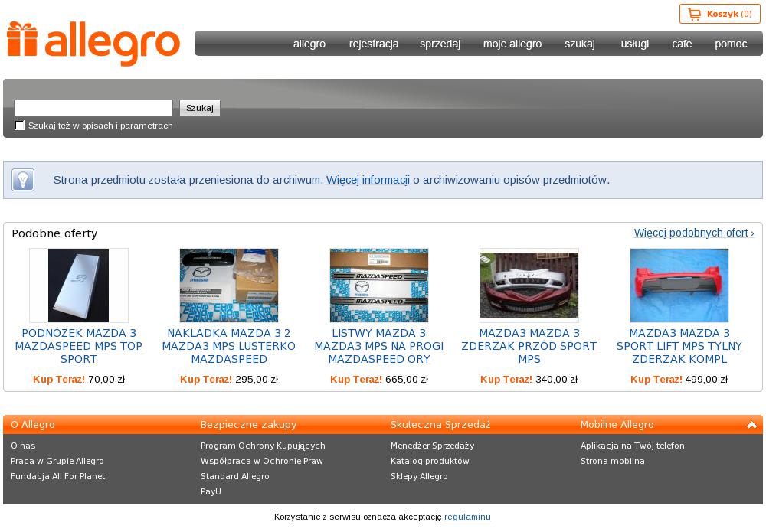The image size is (766, 532).
Task: Go to rejestracja in the navigation bar
Action: point(374,44)
